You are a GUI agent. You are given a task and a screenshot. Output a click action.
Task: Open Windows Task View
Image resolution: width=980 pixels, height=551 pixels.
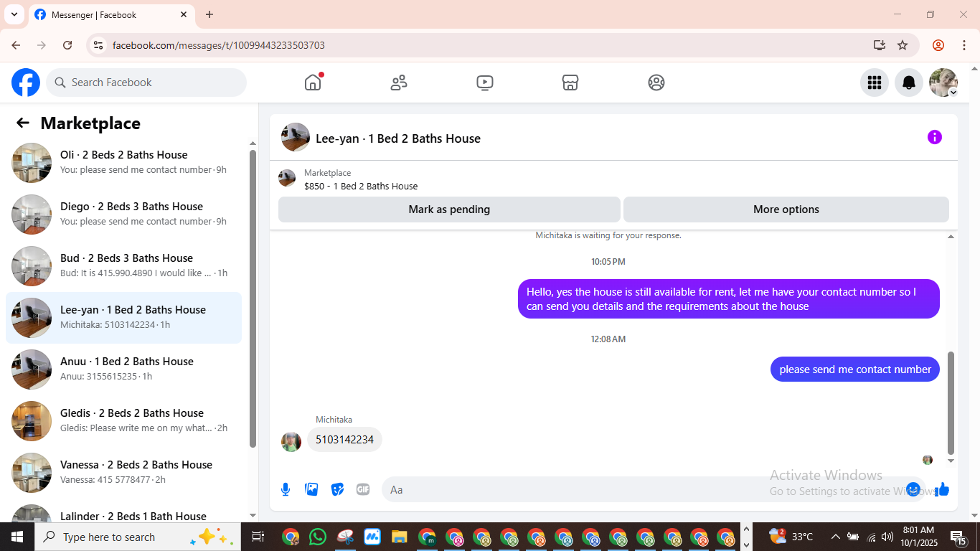[x=258, y=537]
